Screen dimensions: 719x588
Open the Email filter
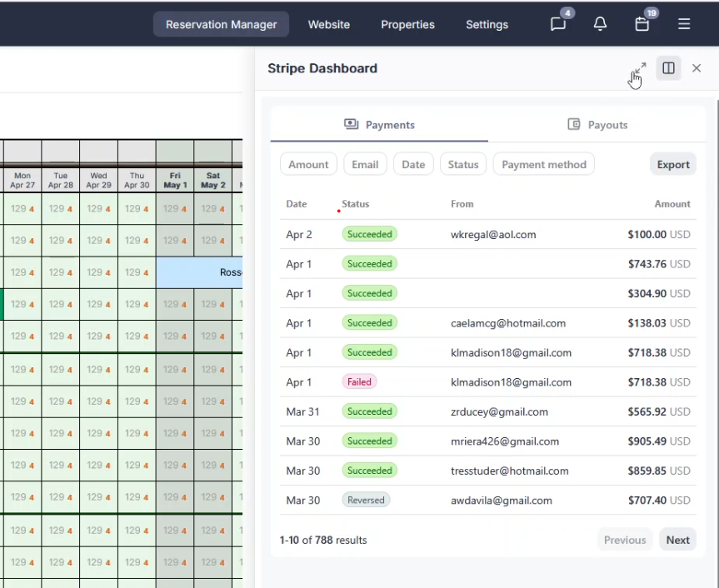(365, 164)
